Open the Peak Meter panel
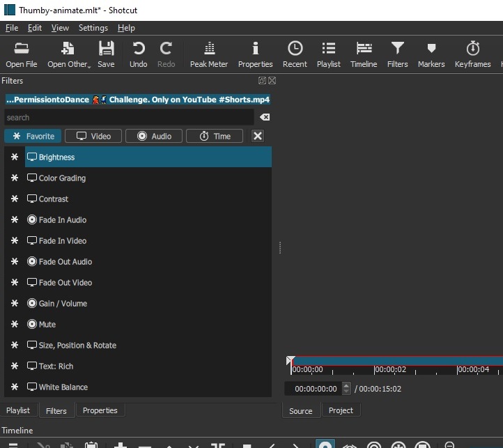503x448 pixels. pos(209,54)
